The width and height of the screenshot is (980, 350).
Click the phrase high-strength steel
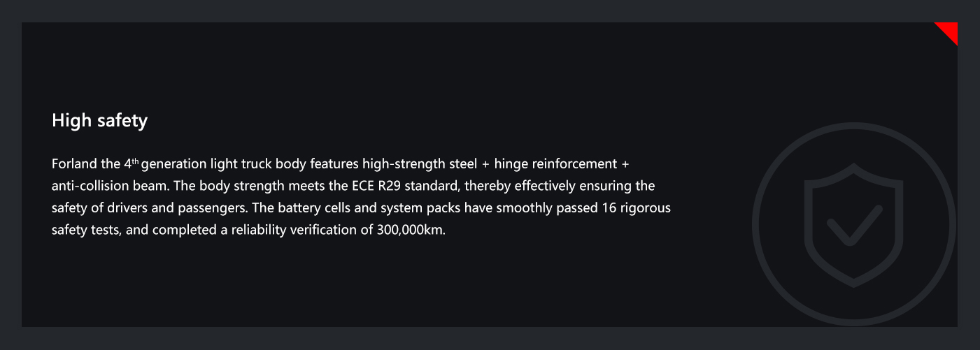(420, 164)
